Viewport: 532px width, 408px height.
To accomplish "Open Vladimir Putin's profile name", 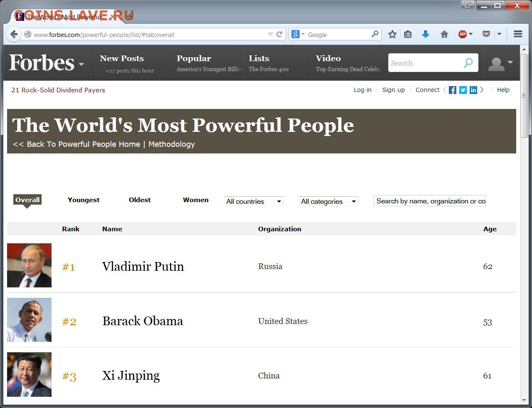I will tap(143, 266).
